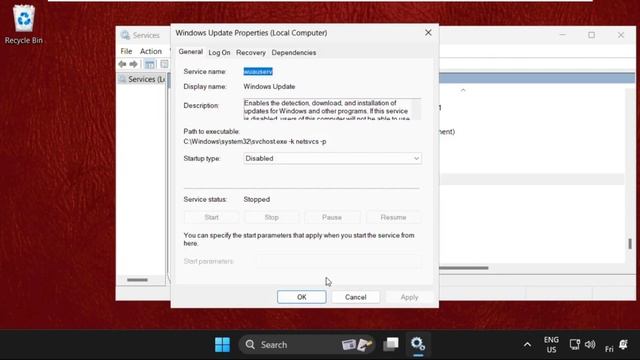This screenshot has width=640, height=360.
Task: Click the Resume service button
Action: point(393,218)
